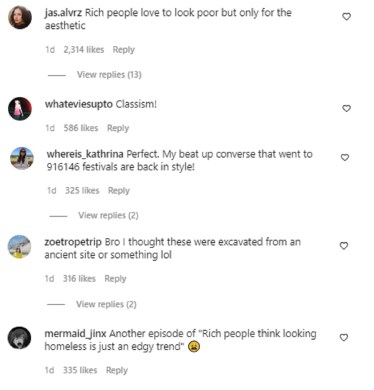Screen dimensions: 374x390
Task: Reply to mermaid_jinx's comment
Action: (117, 370)
